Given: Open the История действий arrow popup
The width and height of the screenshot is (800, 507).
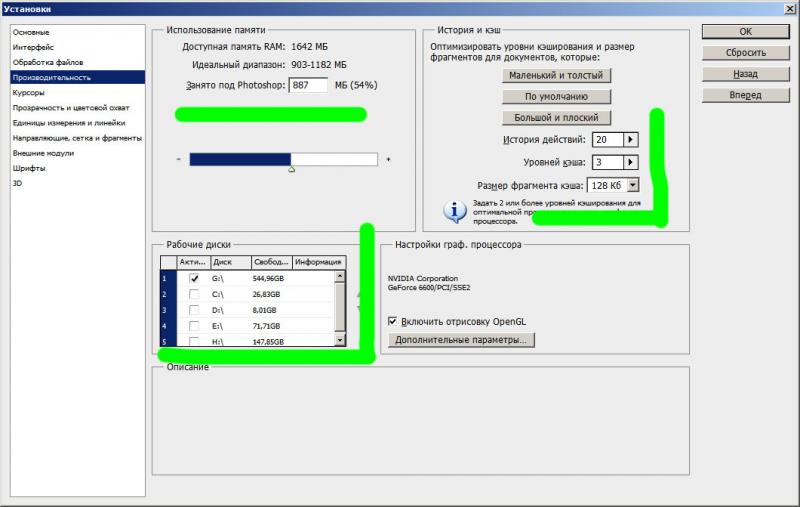Looking at the screenshot, I should point(631,139).
